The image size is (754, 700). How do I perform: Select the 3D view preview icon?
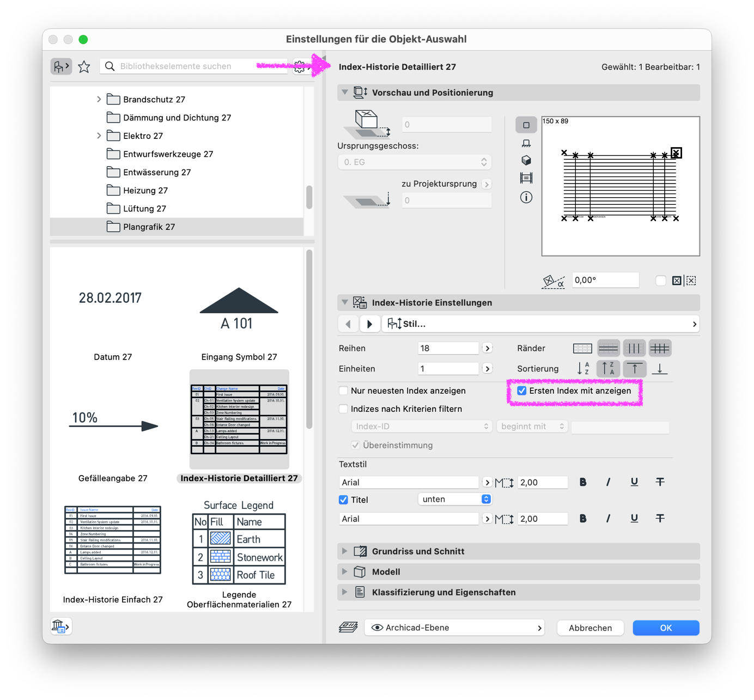click(x=526, y=161)
